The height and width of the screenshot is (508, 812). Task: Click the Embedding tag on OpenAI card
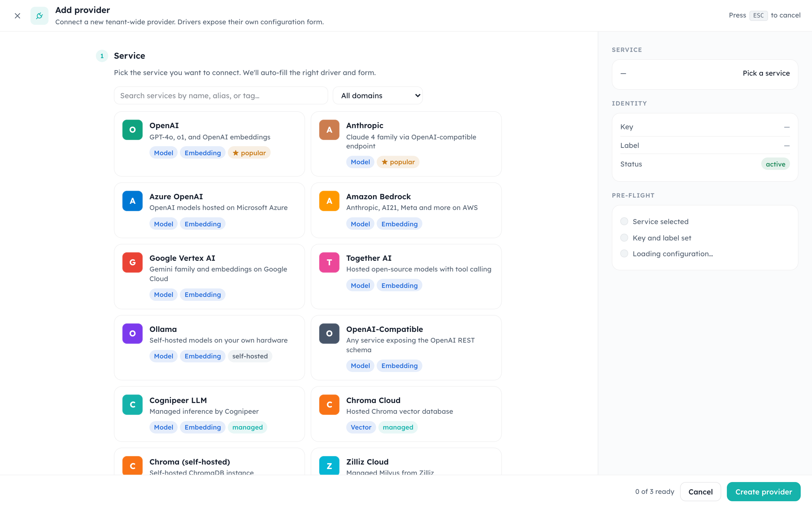click(203, 153)
